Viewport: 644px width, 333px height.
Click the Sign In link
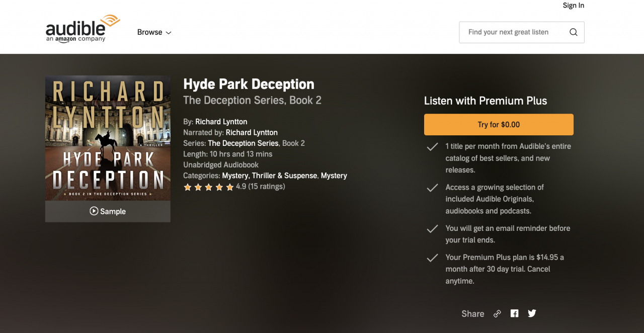coord(573,6)
